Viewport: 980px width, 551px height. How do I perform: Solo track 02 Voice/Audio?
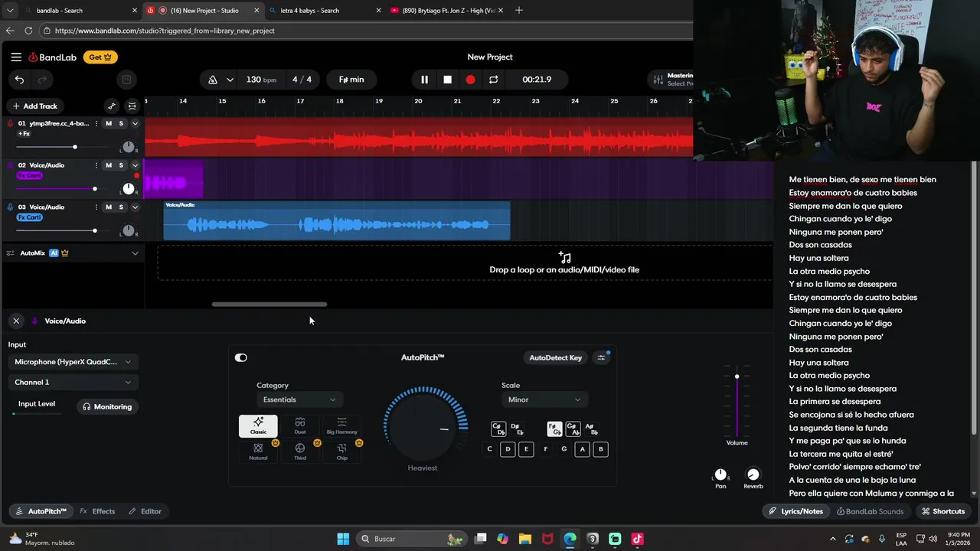(121, 165)
